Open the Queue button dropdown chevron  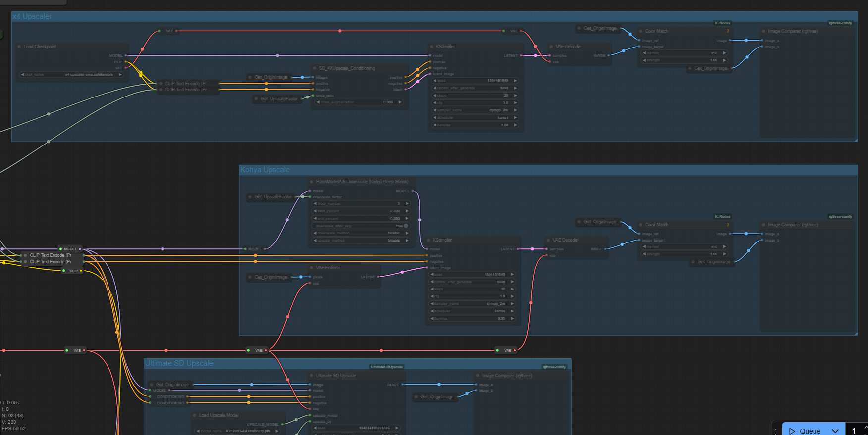pos(835,431)
